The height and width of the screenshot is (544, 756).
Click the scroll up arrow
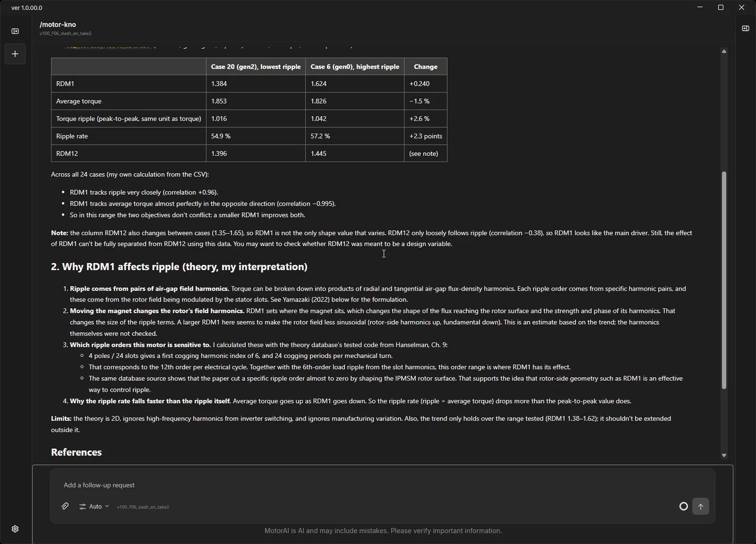pos(724,51)
